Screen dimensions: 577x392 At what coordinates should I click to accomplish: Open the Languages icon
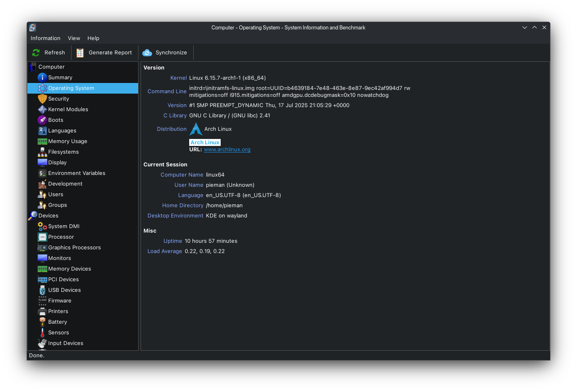(x=42, y=130)
